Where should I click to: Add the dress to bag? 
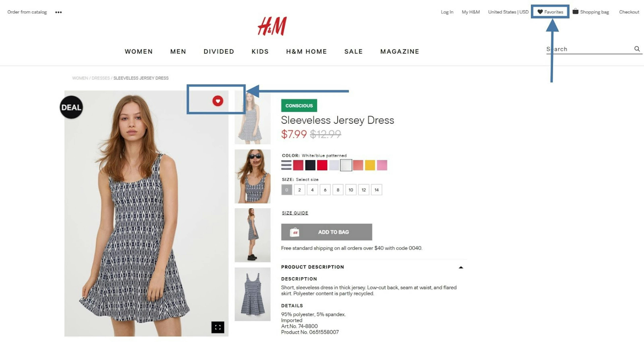coord(327,232)
